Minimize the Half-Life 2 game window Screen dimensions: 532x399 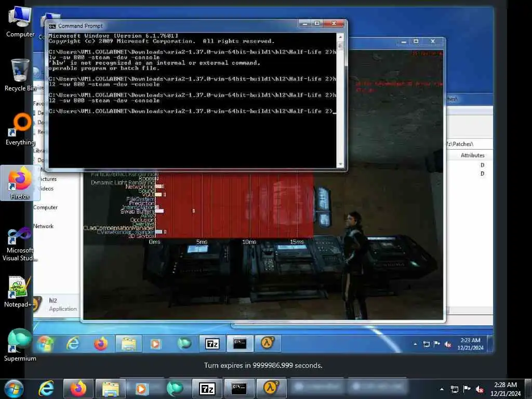(x=404, y=42)
